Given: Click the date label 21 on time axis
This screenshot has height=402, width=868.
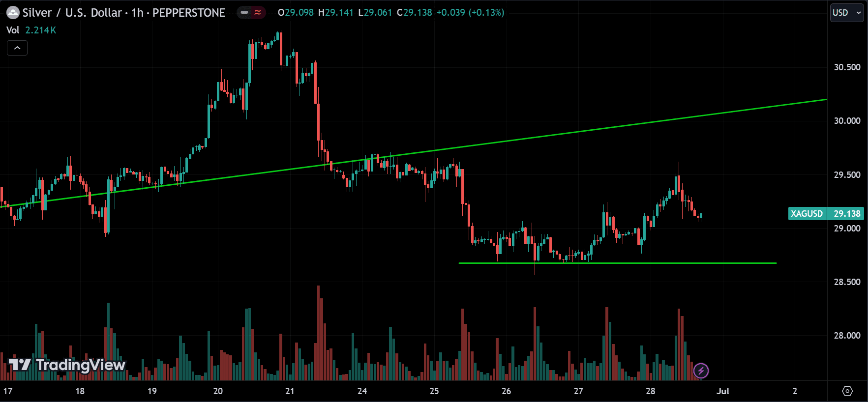Looking at the screenshot, I should click(x=290, y=391).
